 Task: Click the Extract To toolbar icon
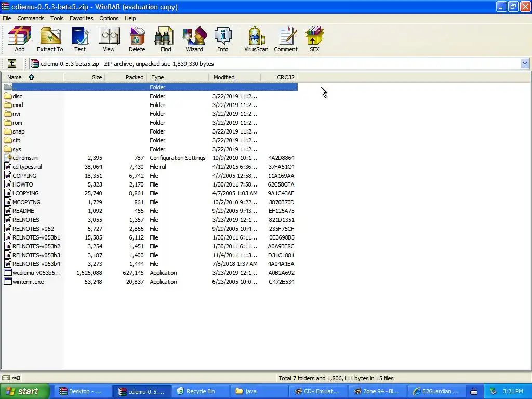click(x=50, y=39)
